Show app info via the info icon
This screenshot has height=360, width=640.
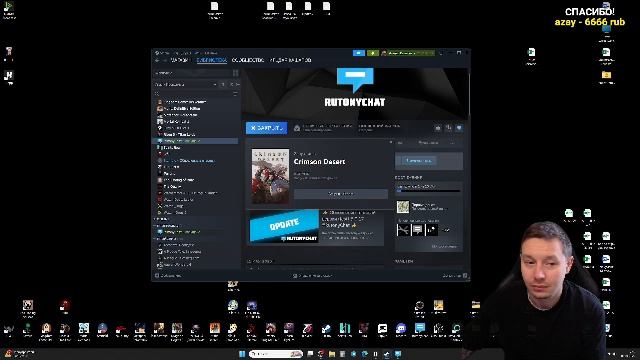click(x=449, y=128)
